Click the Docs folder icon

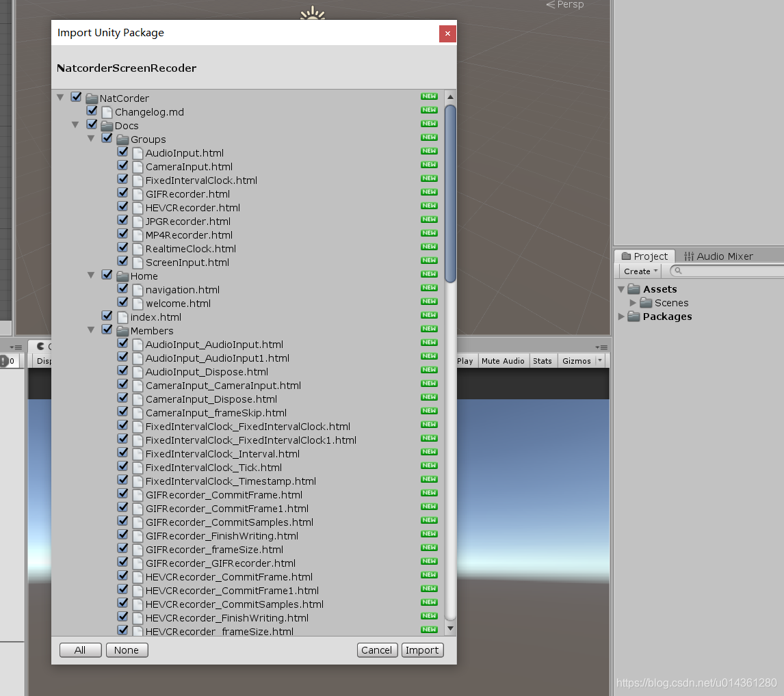coord(107,125)
